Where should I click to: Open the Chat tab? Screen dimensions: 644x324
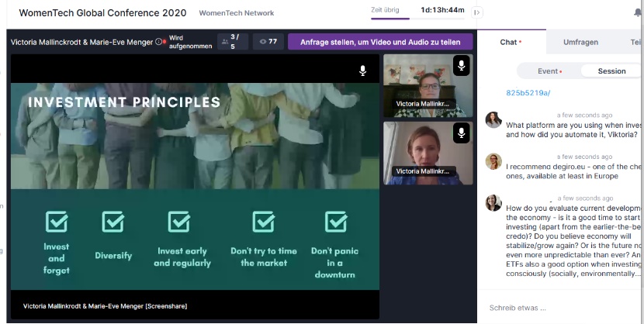tap(510, 42)
